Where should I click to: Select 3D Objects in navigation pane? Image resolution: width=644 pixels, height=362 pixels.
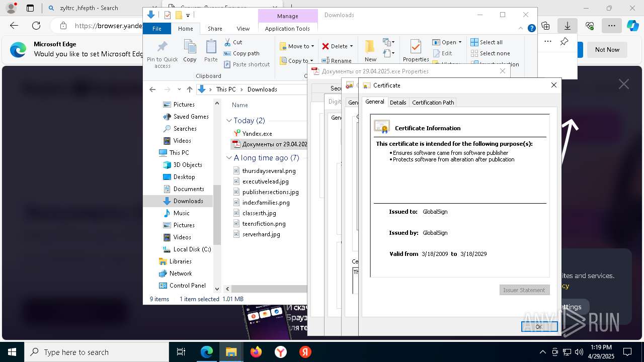182,164
